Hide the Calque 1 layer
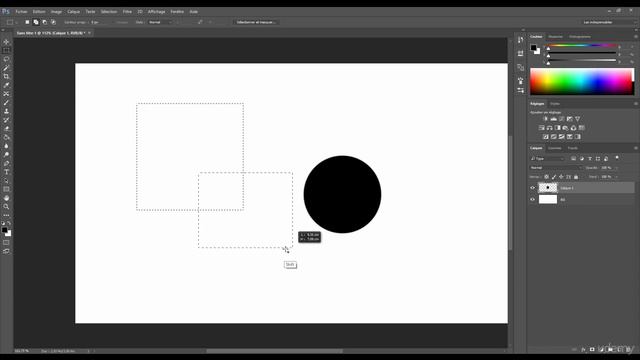The width and height of the screenshot is (640, 360). tap(532, 188)
